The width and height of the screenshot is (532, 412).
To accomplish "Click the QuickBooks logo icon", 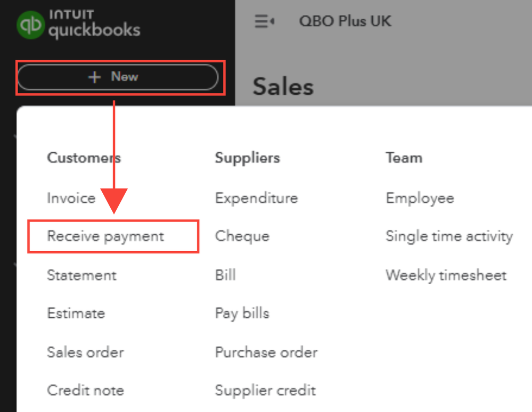I will [30, 25].
